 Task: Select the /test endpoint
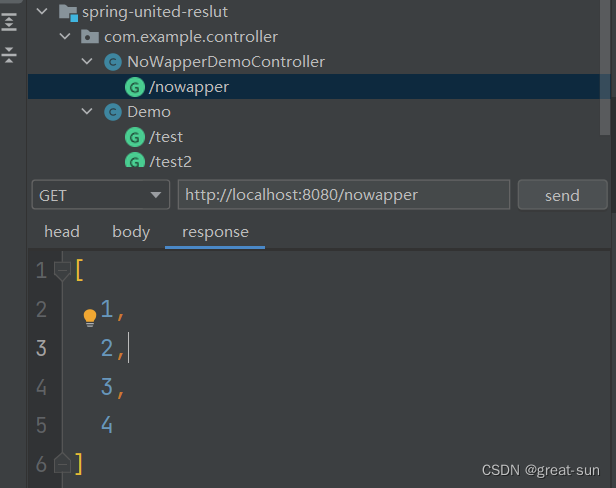pos(166,137)
